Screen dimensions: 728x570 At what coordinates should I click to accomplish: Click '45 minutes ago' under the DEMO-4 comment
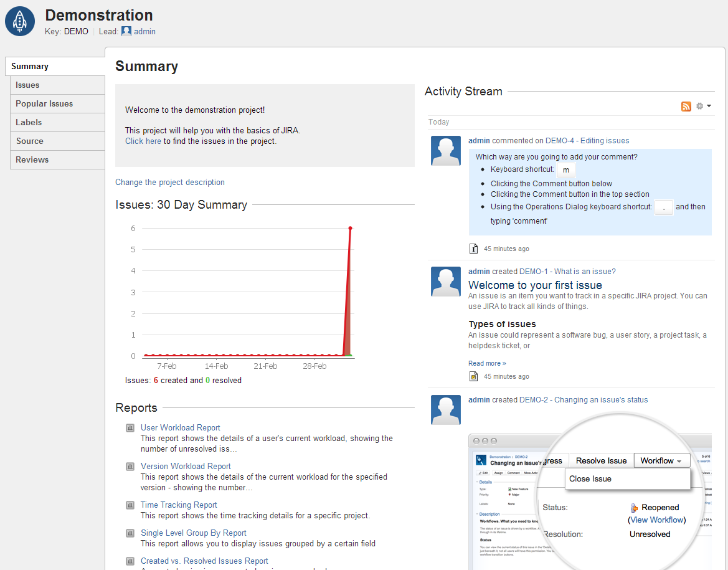[x=506, y=249]
